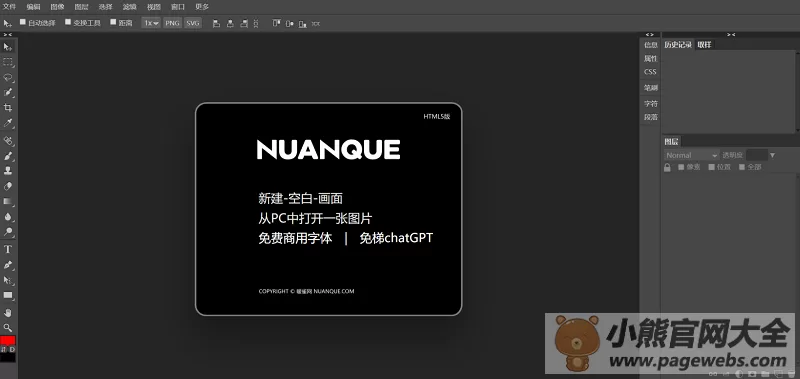The image size is (800, 379).
Task: Select the Rectangle shape tool
Action: 8,295
